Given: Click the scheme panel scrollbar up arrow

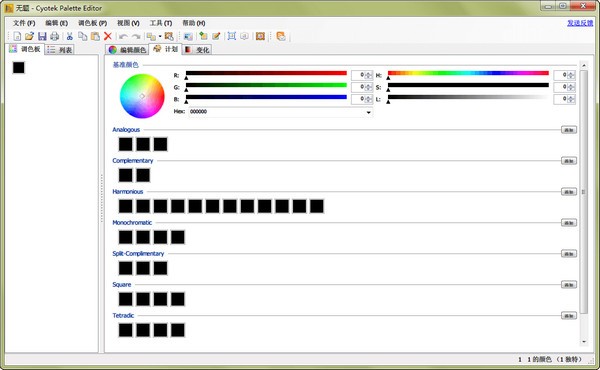Looking at the screenshot, I should tap(584, 65).
